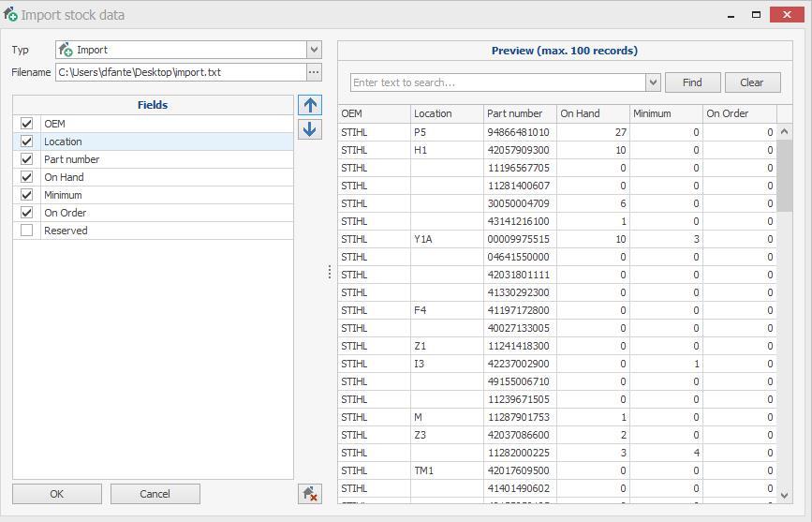812x522 pixels.
Task: Click the preview scrollbar down arrow
Action: point(785,496)
